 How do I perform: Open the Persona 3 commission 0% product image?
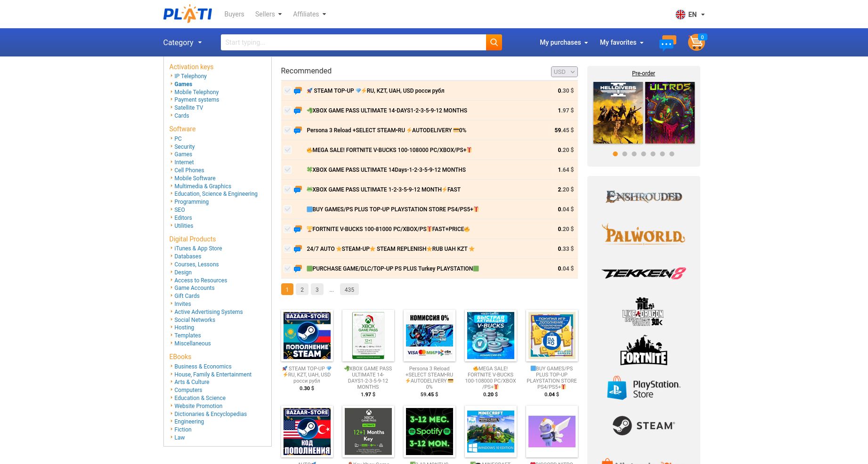click(x=430, y=336)
